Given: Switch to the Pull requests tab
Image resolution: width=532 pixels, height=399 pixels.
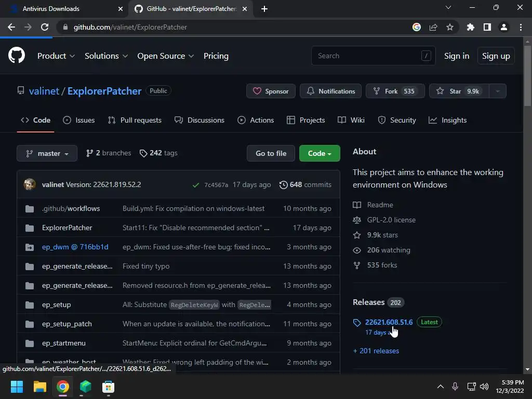Looking at the screenshot, I should click(135, 120).
